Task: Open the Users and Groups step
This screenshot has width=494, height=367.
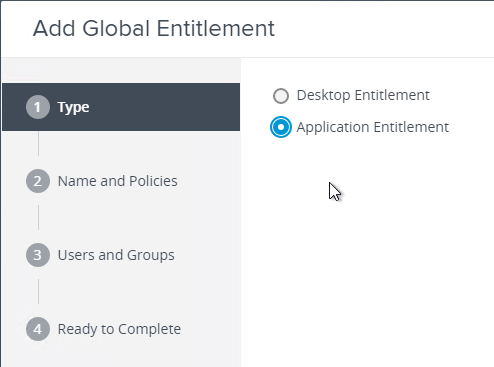Action: tap(116, 255)
